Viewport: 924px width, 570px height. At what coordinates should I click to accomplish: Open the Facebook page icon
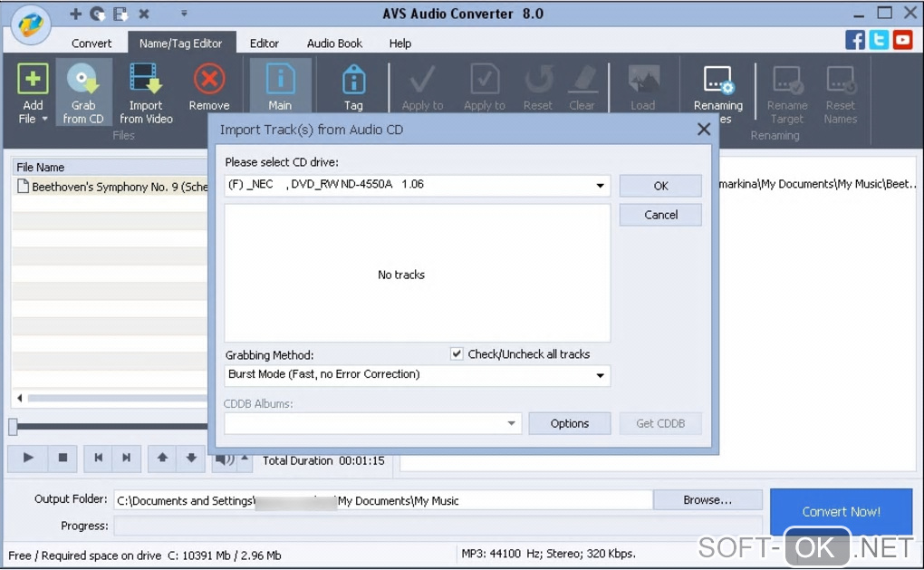pyautogui.click(x=855, y=40)
